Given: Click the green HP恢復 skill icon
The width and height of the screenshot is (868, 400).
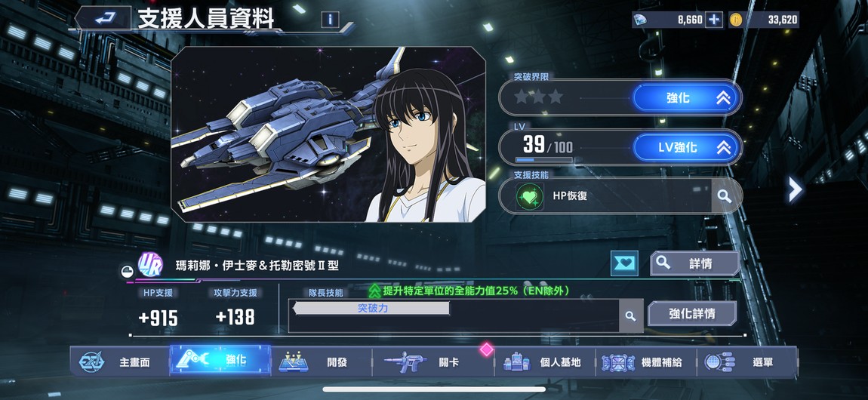Looking at the screenshot, I should coord(530,196).
